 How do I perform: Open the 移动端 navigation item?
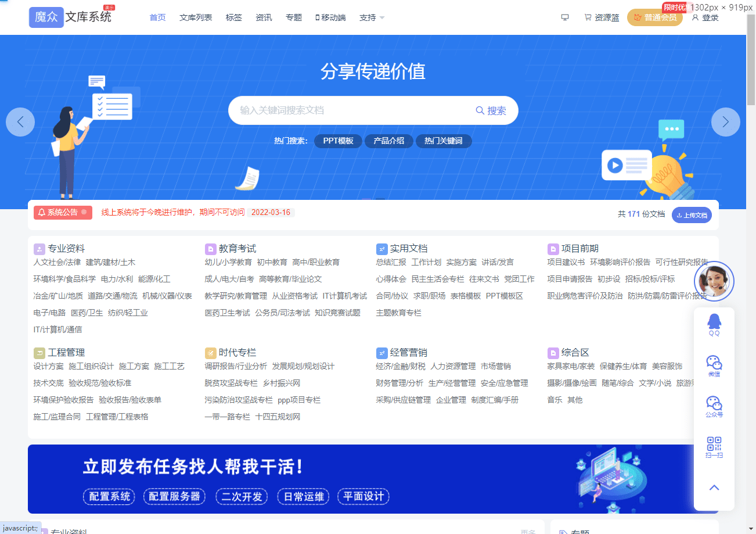(x=330, y=17)
